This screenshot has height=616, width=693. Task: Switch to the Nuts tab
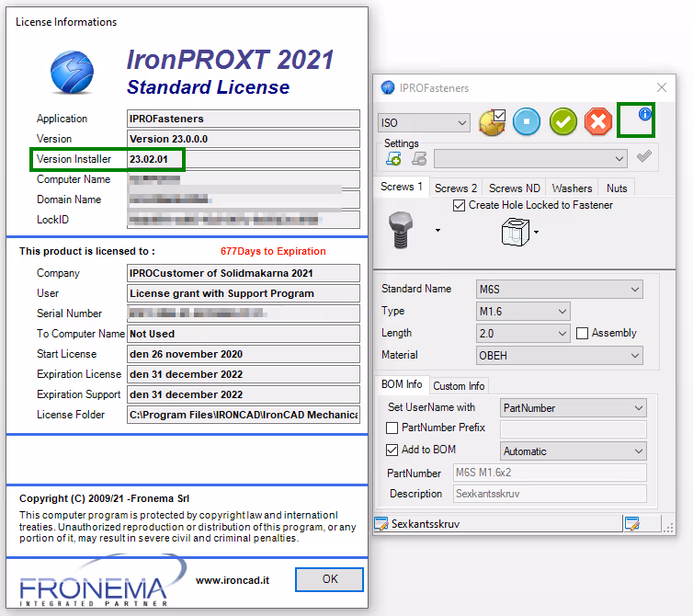pos(617,188)
